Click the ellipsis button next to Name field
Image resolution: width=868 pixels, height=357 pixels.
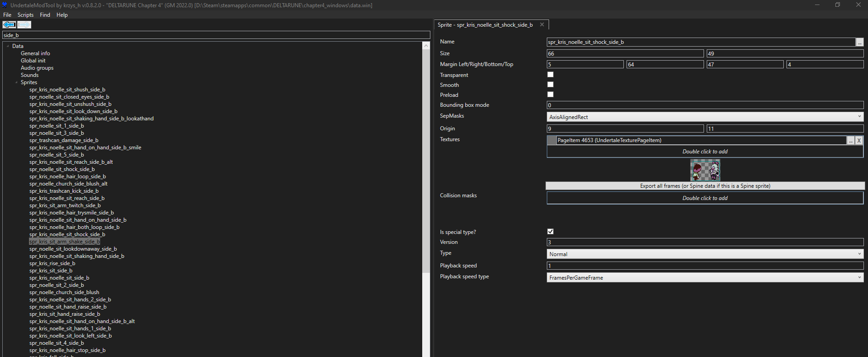[859, 42]
